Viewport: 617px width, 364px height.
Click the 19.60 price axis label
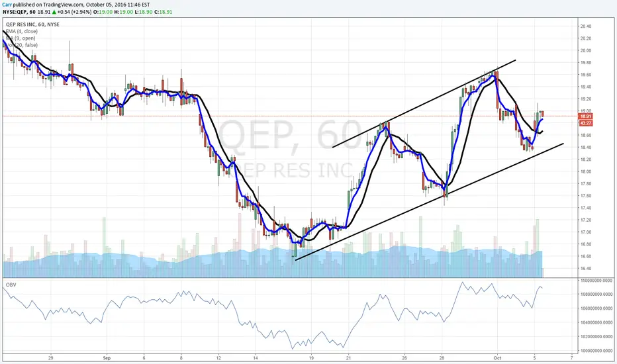(x=585, y=75)
